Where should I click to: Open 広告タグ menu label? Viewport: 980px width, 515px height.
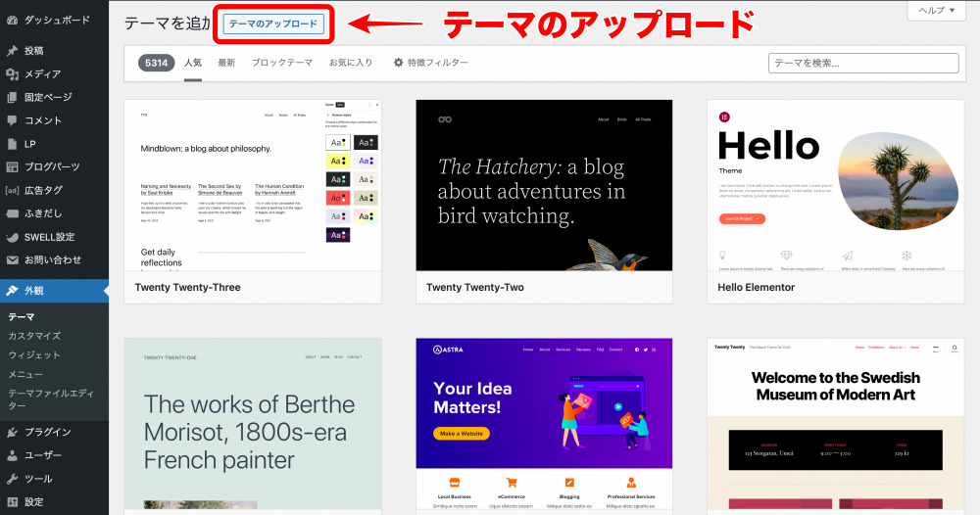pos(43,190)
